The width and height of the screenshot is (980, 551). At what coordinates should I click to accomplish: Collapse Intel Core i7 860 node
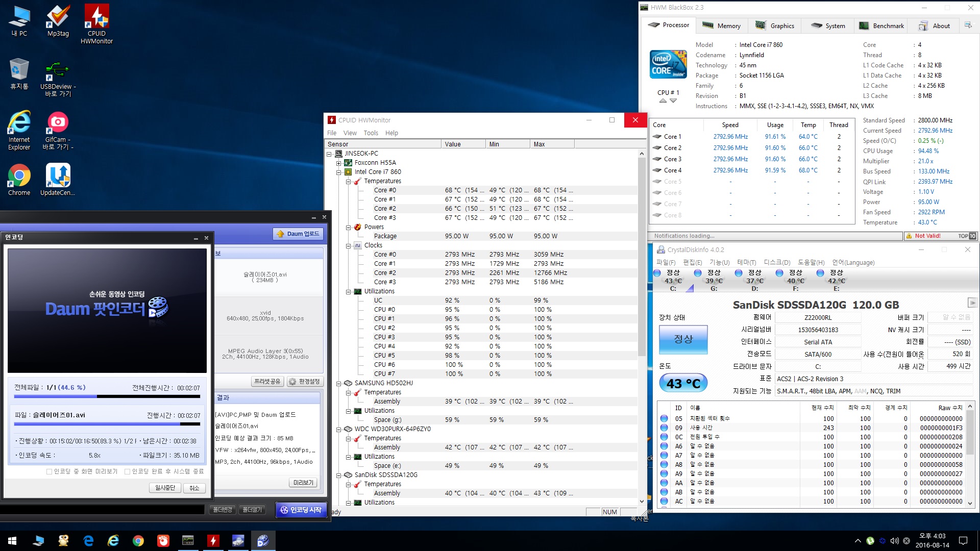pos(338,172)
